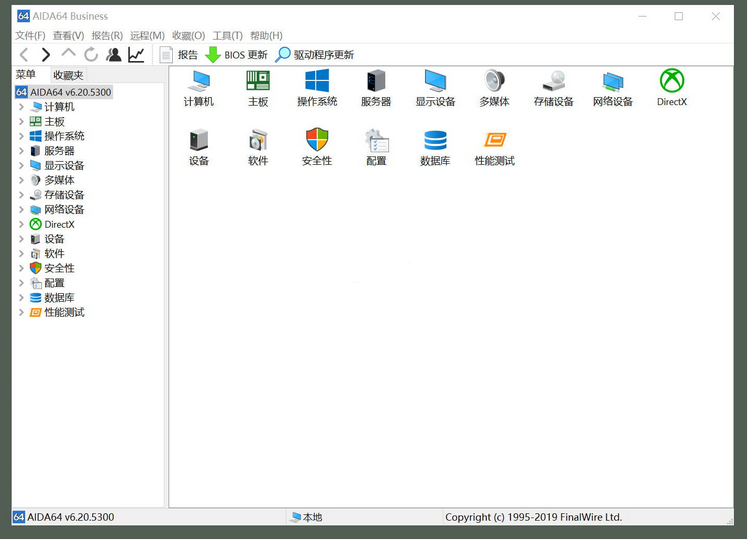Expand the DirectX tree node

(21, 224)
